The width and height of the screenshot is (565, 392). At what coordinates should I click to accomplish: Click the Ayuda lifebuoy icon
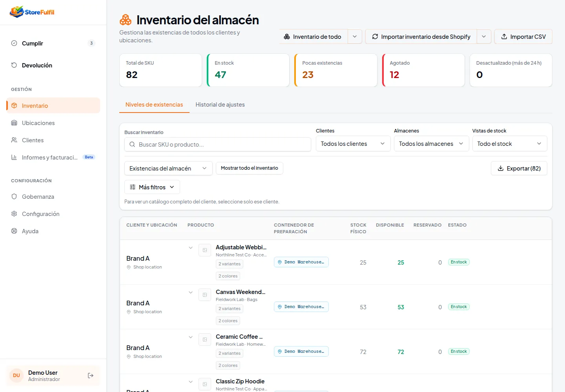click(x=14, y=231)
